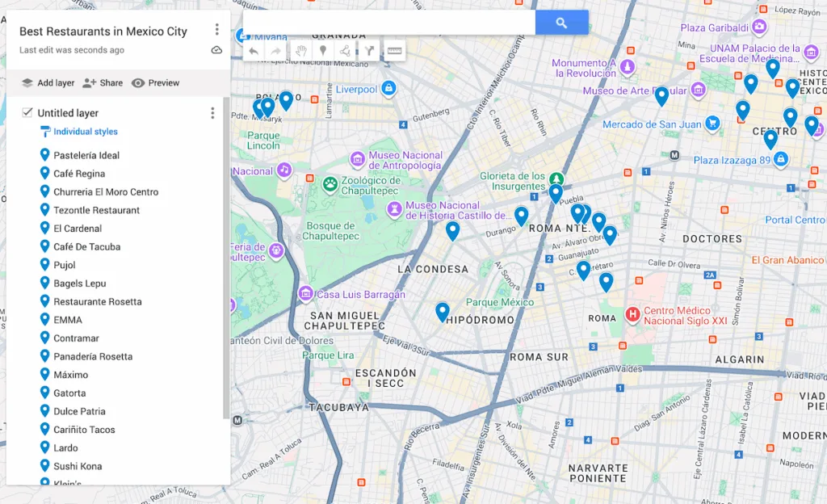The image size is (827, 504).
Task: Click the sidebar vertical scrollbar
Action: point(226,258)
